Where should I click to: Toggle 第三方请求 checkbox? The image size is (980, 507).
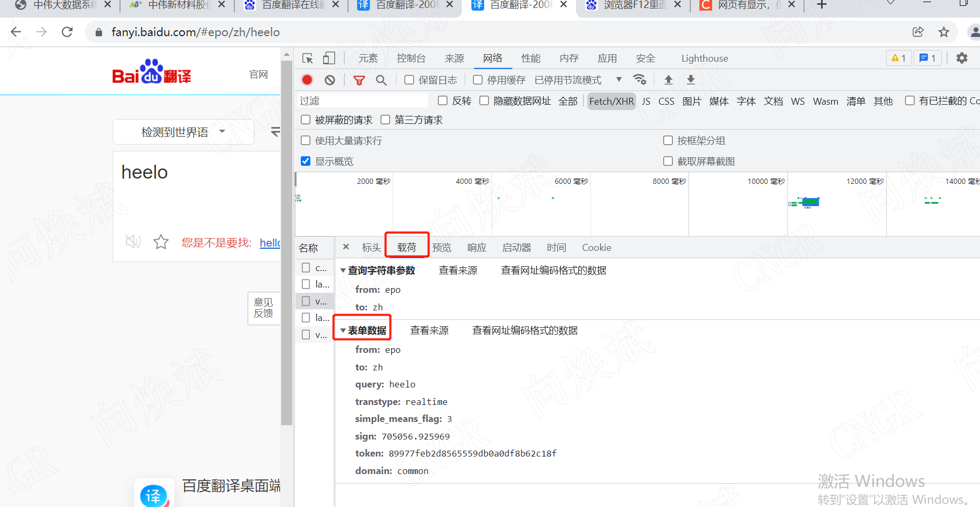385,120
